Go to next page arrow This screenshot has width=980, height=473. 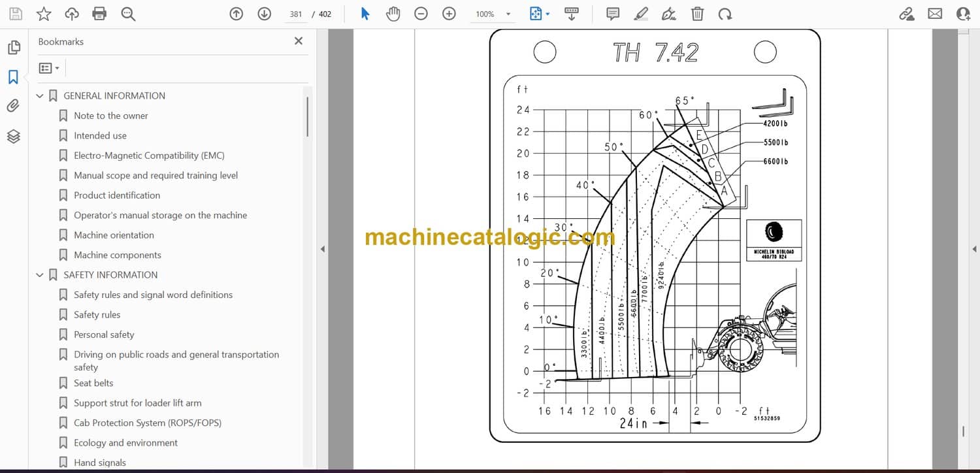264,14
